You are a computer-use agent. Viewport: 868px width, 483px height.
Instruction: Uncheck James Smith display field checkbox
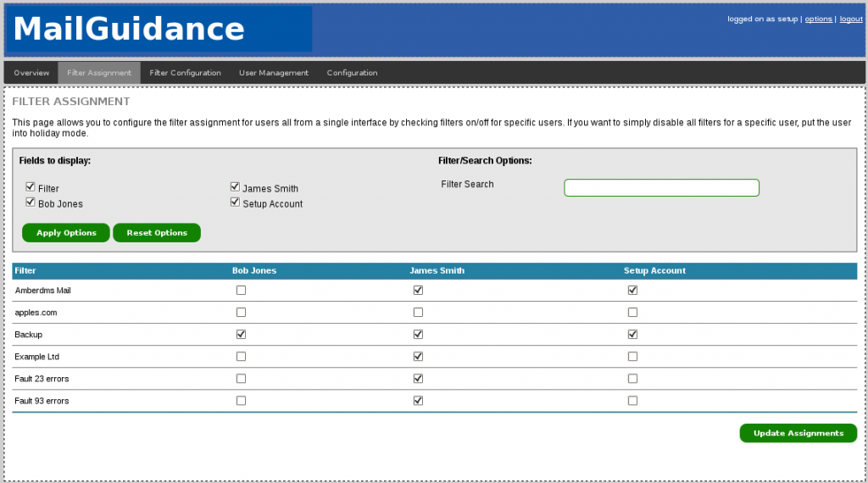[235, 187]
